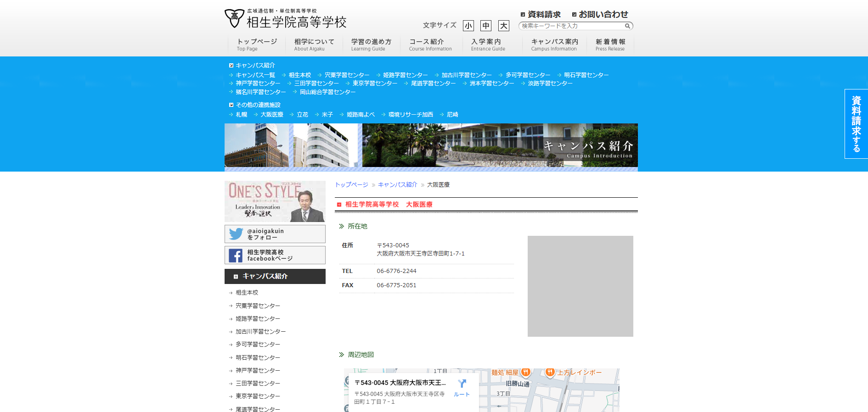Click the Facebook logo icon
The height and width of the screenshot is (412, 868).
point(236,256)
